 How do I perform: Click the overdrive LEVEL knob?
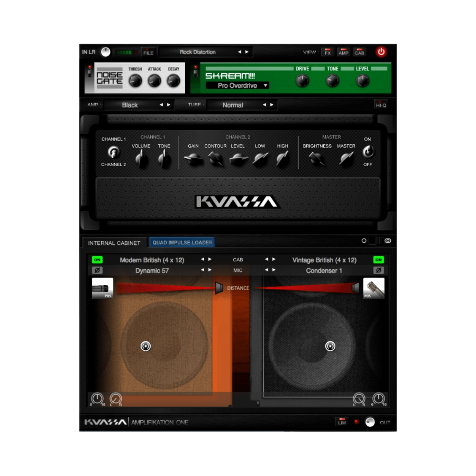[363, 81]
